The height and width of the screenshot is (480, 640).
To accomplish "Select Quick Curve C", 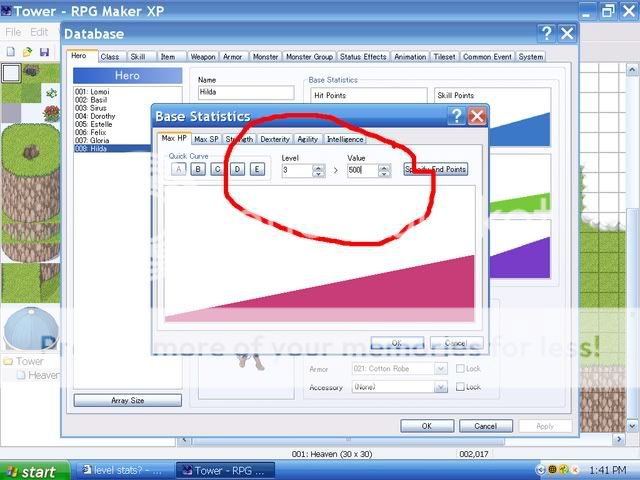I will coord(217,169).
